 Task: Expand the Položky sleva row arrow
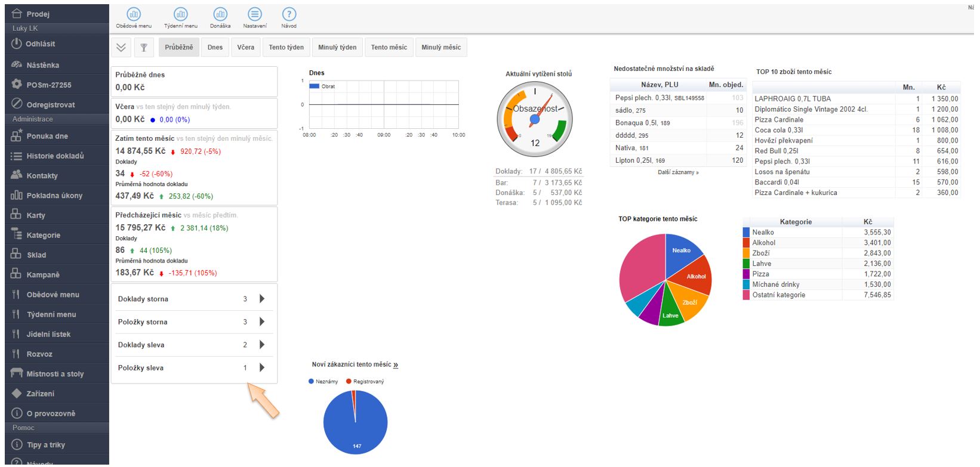coord(262,367)
